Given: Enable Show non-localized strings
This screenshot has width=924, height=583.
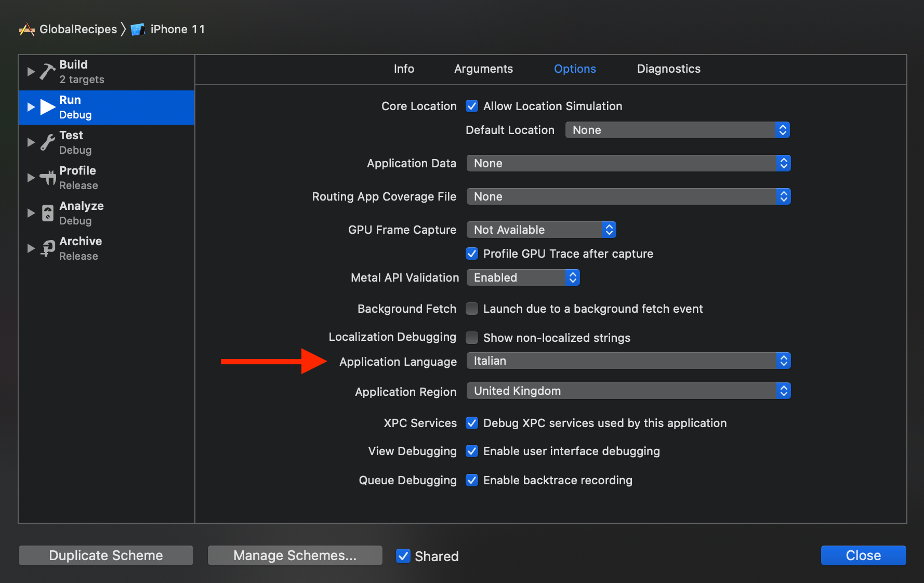Looking at the screenshot, I should tap(471, 337).
